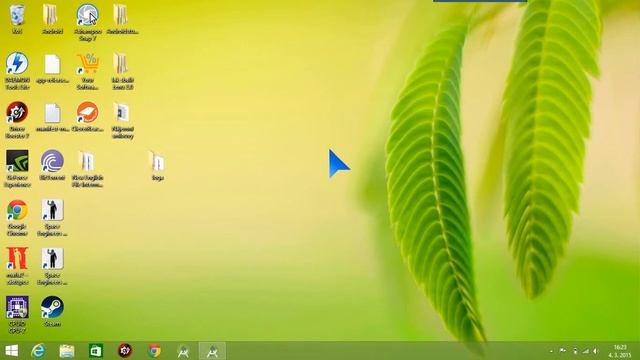Switch to the non-highlighted Android Studio taskbar icon
Screen dimensions: 640x360
click(183, 351)
